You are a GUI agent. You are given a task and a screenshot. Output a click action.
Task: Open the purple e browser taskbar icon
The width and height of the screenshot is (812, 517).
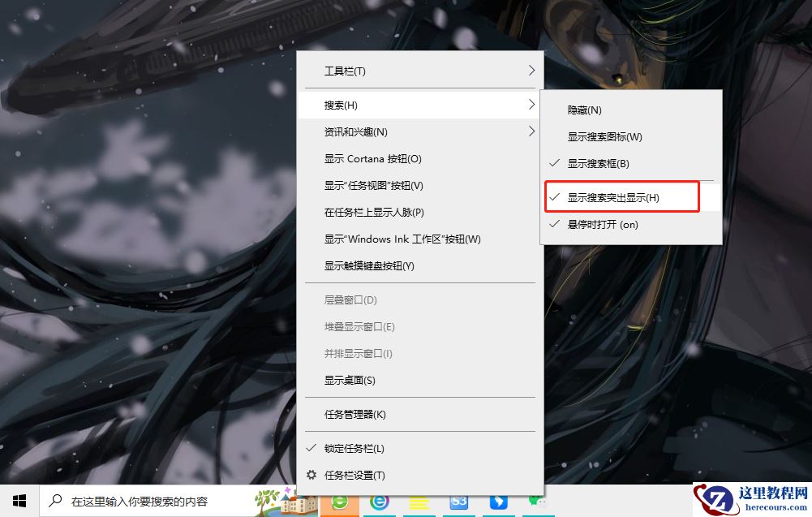coord(380,505)
